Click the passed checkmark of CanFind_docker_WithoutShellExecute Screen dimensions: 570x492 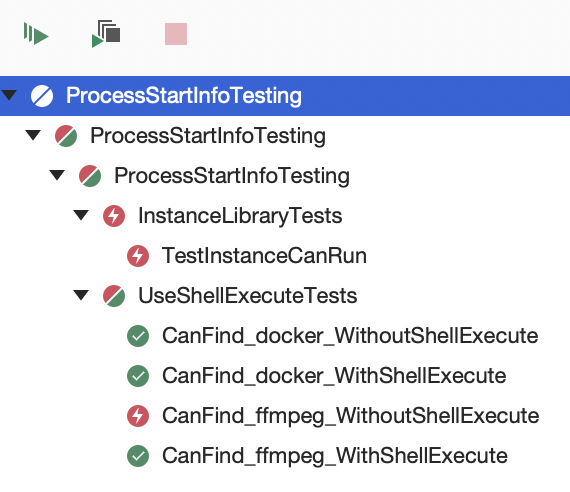pos(138,336)
